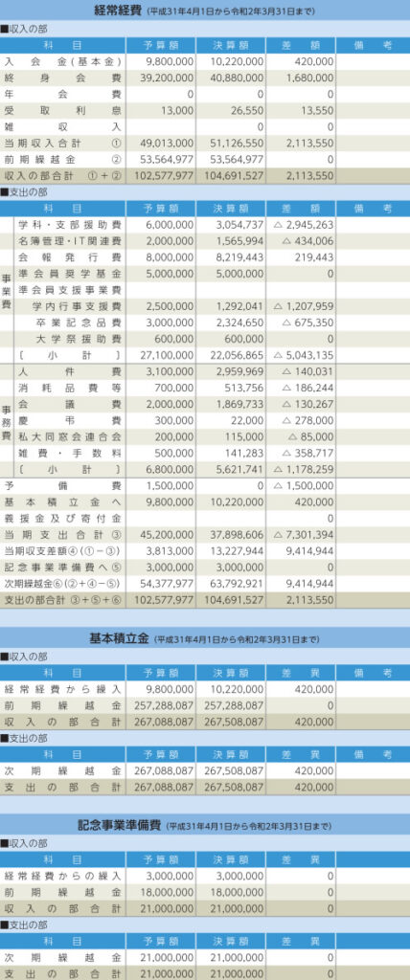Viewport: 410px width, 980px height.
Task: Click the actual value 1,565,994
Action: click(x=239, y=241)
